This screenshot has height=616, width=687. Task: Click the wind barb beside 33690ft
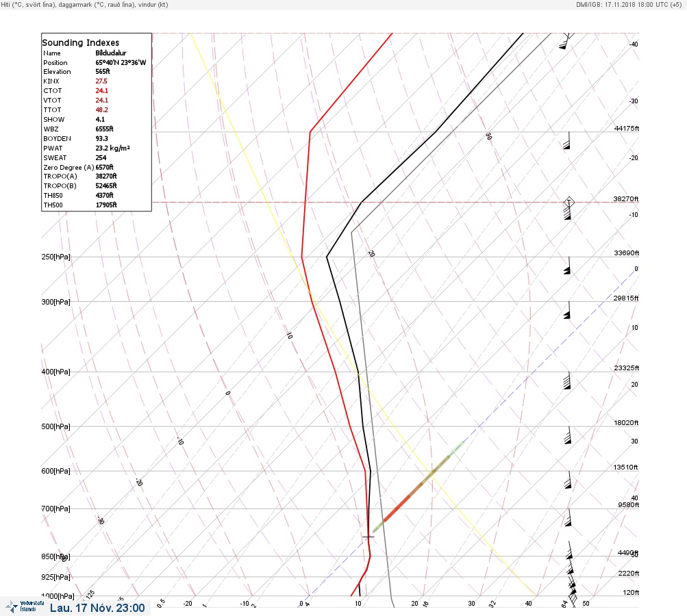coord(567,266)
